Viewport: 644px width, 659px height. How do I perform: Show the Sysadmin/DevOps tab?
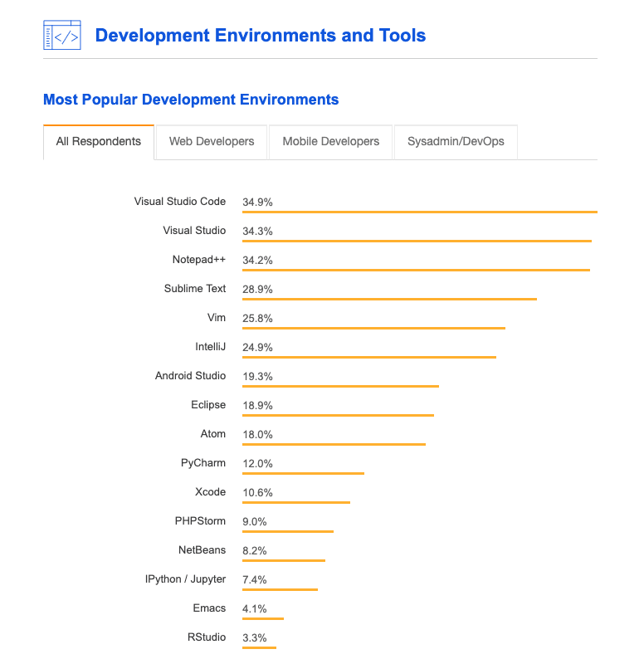coord(456,142)
